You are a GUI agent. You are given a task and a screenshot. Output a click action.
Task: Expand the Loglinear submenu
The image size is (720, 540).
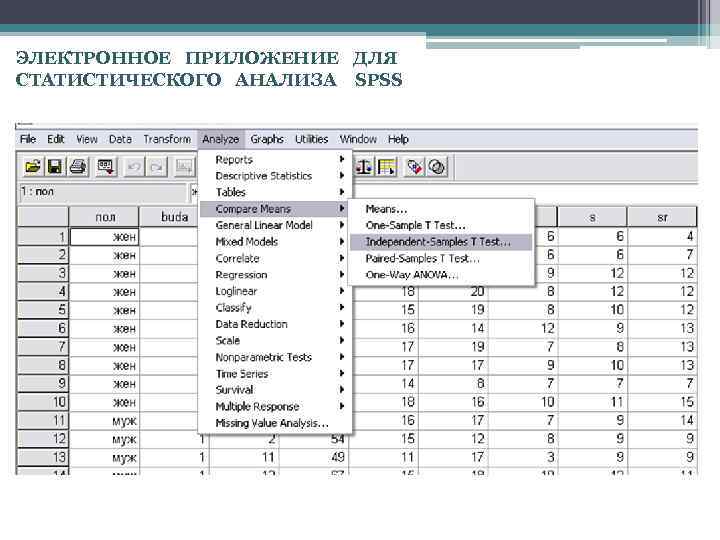[x=275, y=291]
